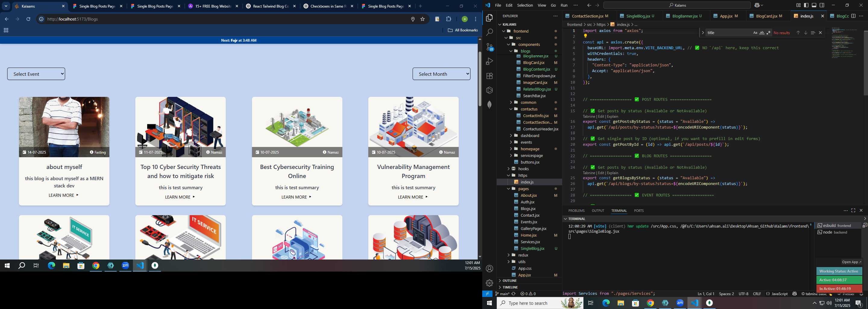Close the find widget

tap(820, 33)
